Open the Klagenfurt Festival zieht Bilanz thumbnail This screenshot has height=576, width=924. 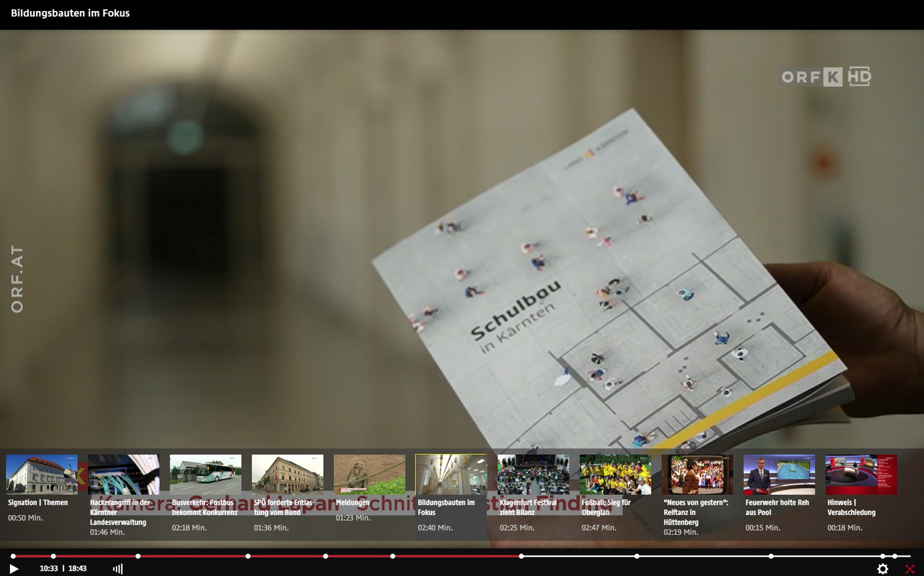[x=533, y=474]
